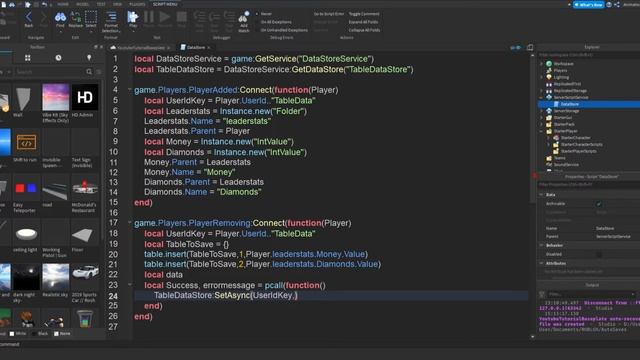Expand the Workspace tree node
The image size is (640, 360).
point(542,64)
